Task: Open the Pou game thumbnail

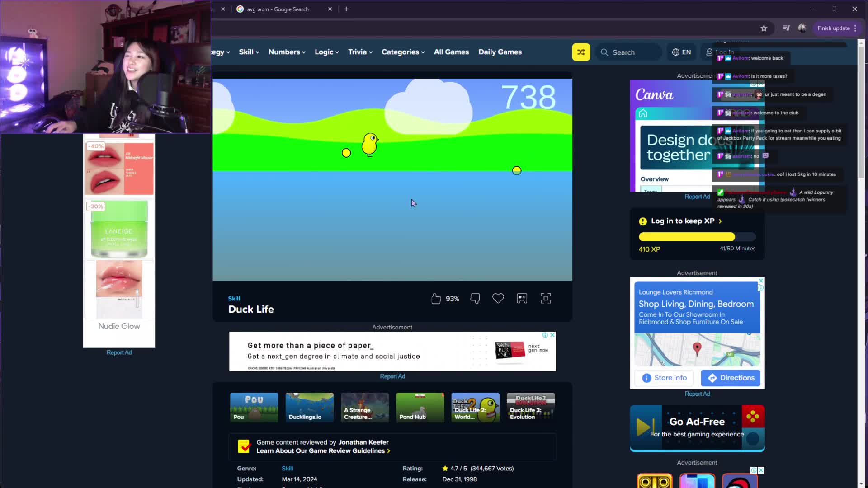Action: (254, 408)
